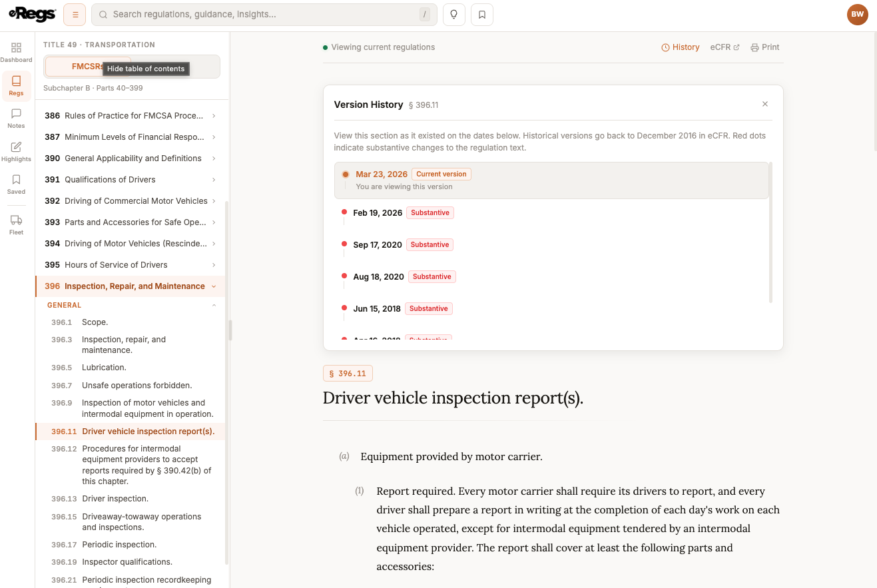The width and height of the screenshot is (877, 588).
Task: Click the Current version badge
Action: [x=441, y=174]
